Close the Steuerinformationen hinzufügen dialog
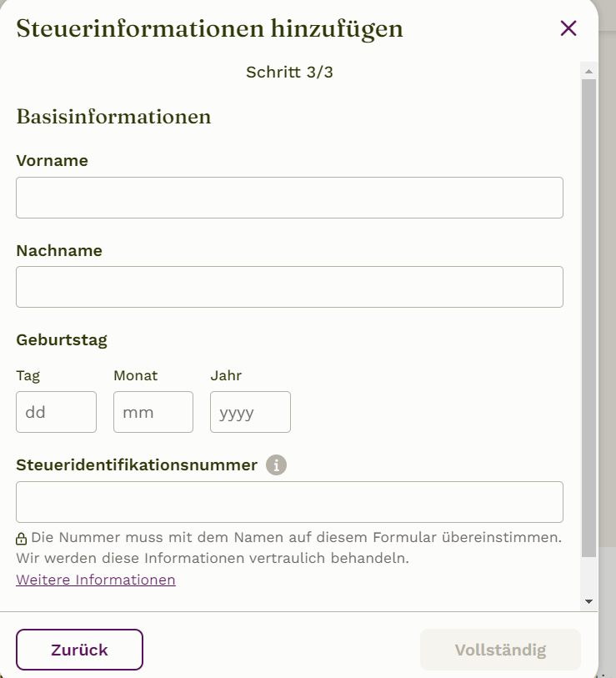This screenshot has height=678, width=616. click(568, 28)
